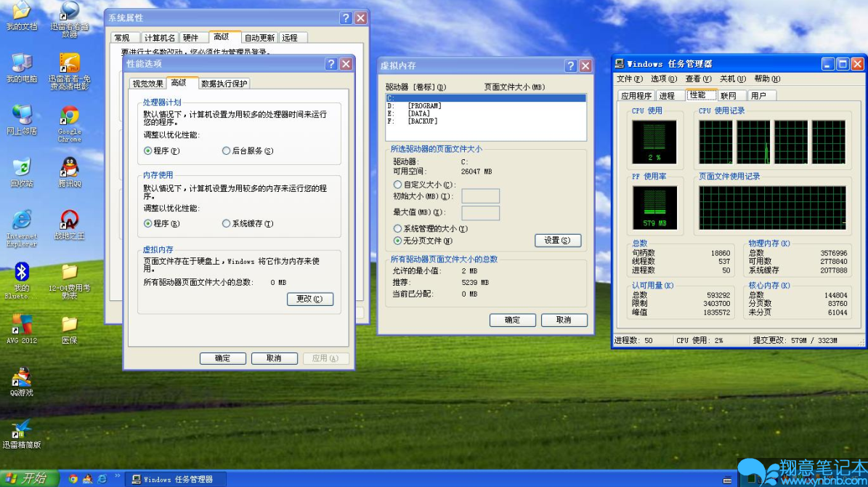Select drive F: [BACKUP] row
Viewport: 868px width, 487px height.
485,121
